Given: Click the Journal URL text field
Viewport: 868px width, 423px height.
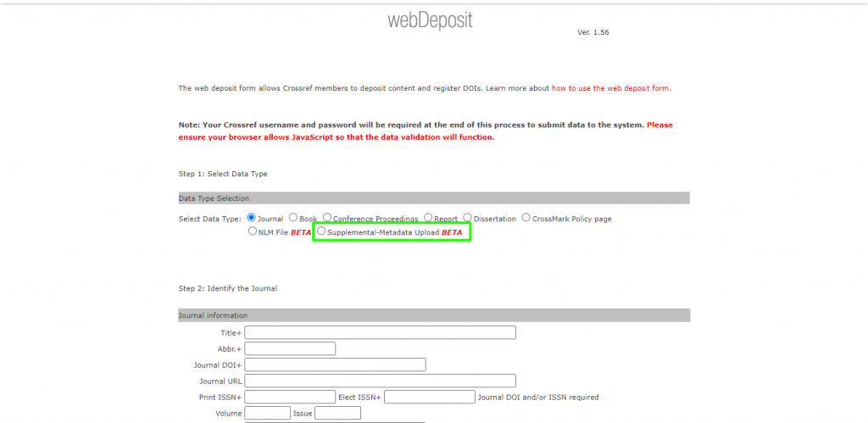Looking at the screenshot, I should [381, 381].
